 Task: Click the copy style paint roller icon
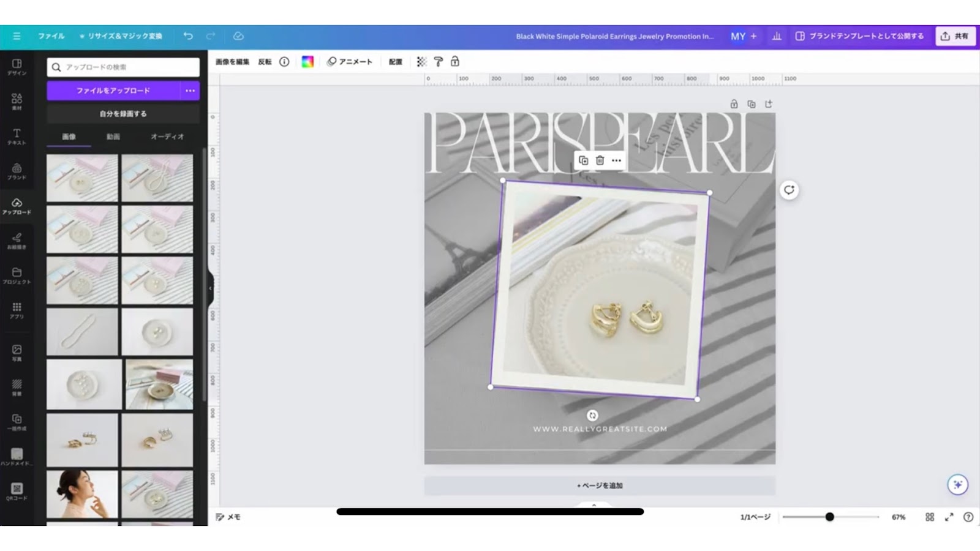click(x=438, y=62)
